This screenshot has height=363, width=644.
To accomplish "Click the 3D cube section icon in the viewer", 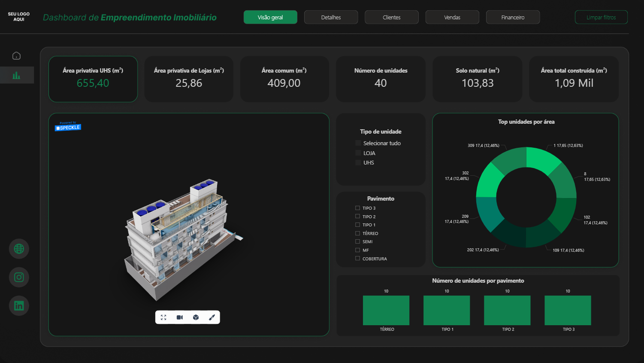I will click(x=196, y=317).
